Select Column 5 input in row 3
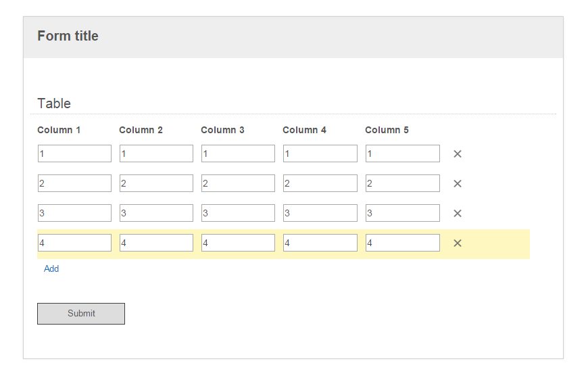This screenshot has width=588, height=380. pos(403,213)
